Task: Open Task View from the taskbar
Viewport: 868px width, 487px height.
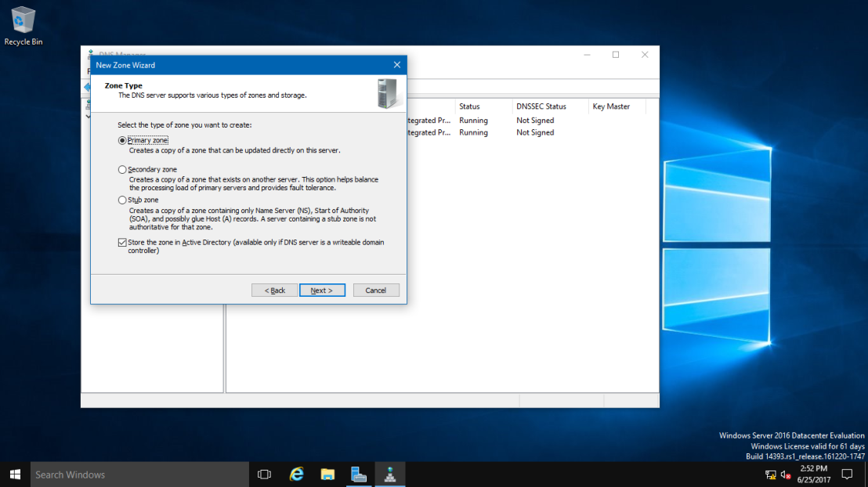Action: coord(265,474)
